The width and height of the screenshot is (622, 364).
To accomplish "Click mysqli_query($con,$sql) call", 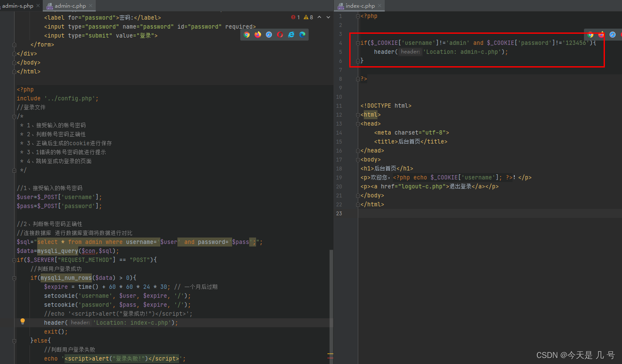I will (x=77, y=251).
